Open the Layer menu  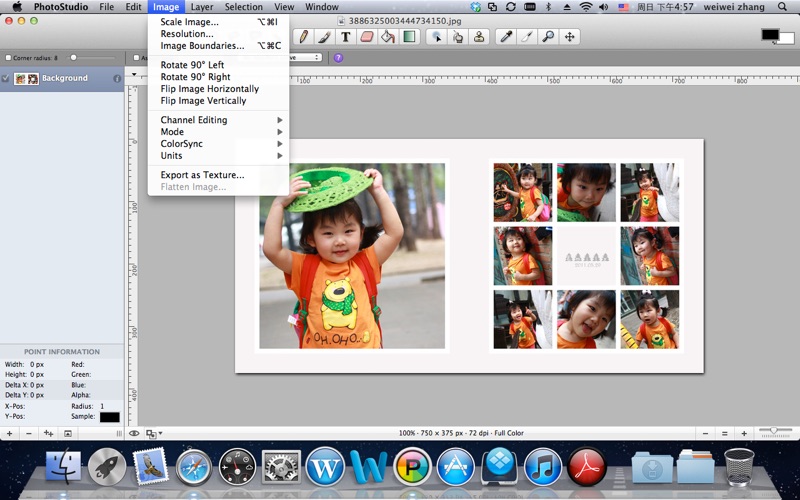coord(202,7)
